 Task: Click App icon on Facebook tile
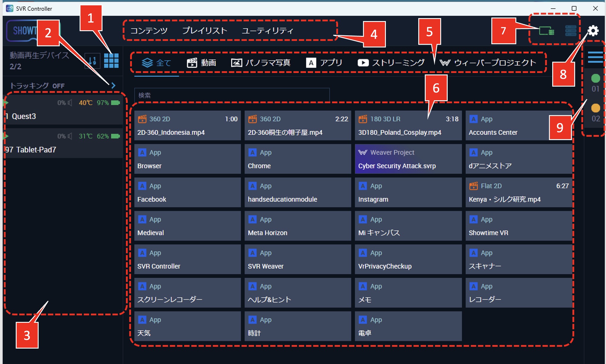[142, 186]
